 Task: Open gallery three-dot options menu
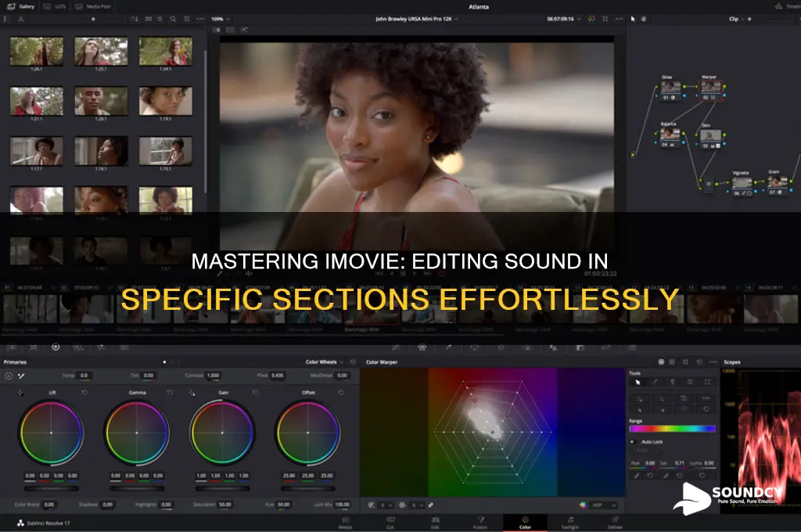(x=201, y=19)
